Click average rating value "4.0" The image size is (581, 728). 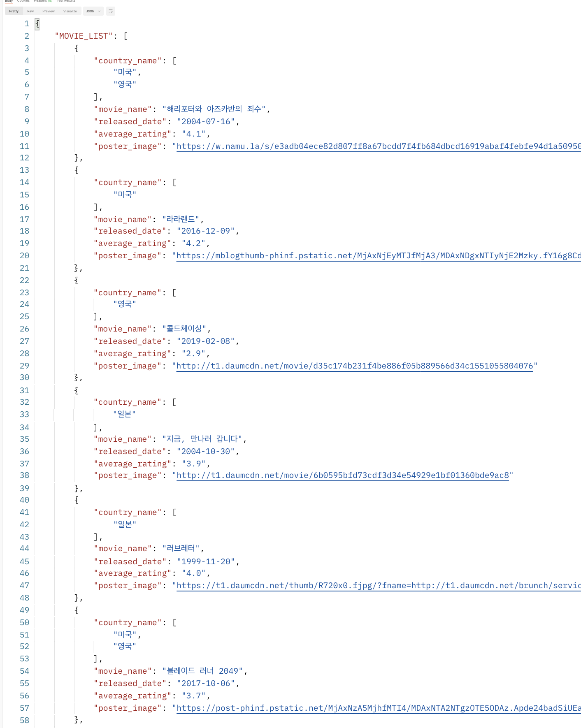pos(194,573)
